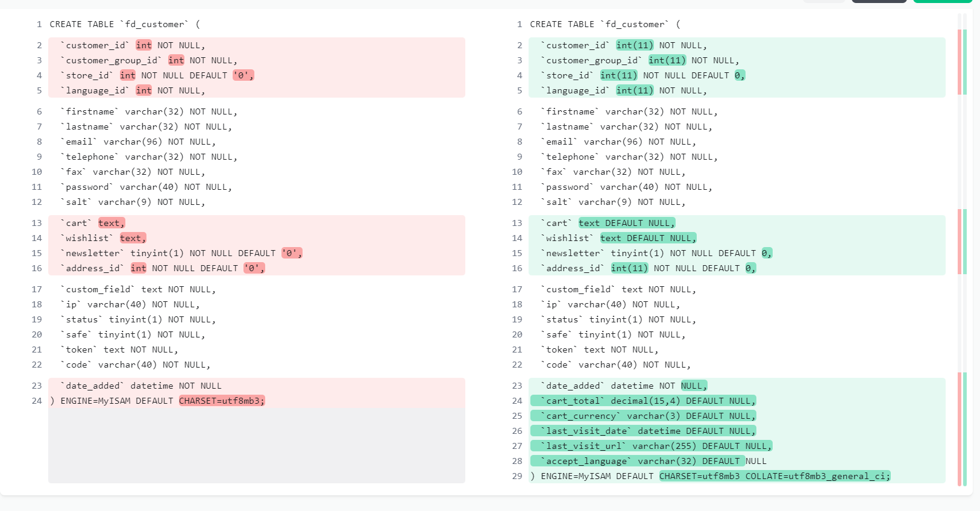Screen dimensions: 980x511
Task: Click right pane CREATE TABLE `fd_customer` line
Action: pyautogui.click(x=605, y=24)
